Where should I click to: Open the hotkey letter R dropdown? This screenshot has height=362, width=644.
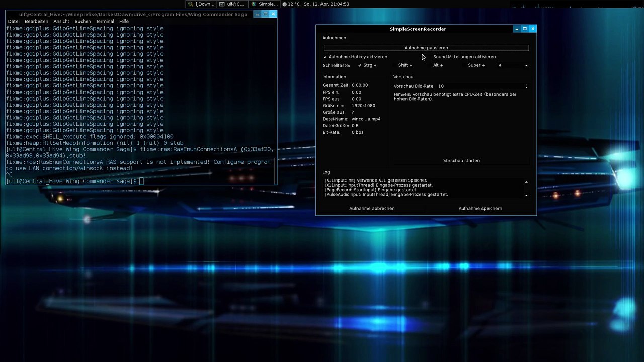pos(513,65)
